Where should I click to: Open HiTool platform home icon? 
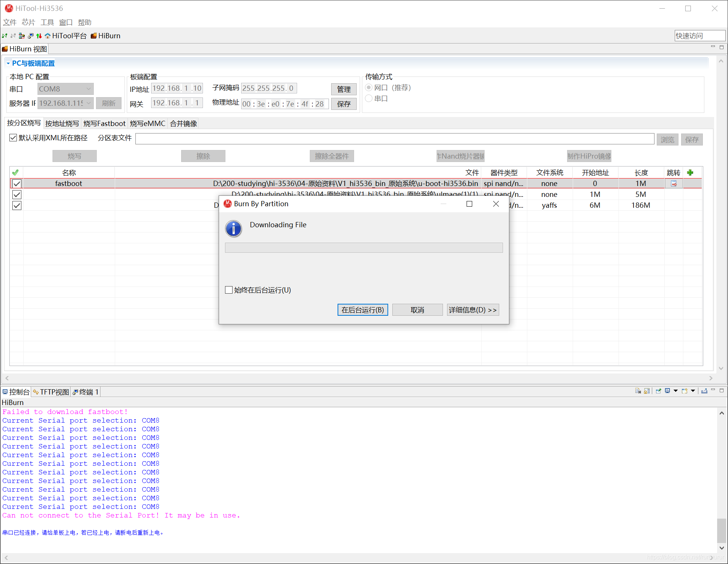48,36
